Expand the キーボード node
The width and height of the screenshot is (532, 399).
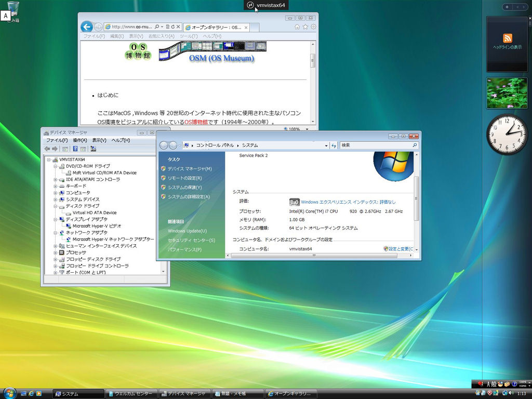tap(55, 187)
